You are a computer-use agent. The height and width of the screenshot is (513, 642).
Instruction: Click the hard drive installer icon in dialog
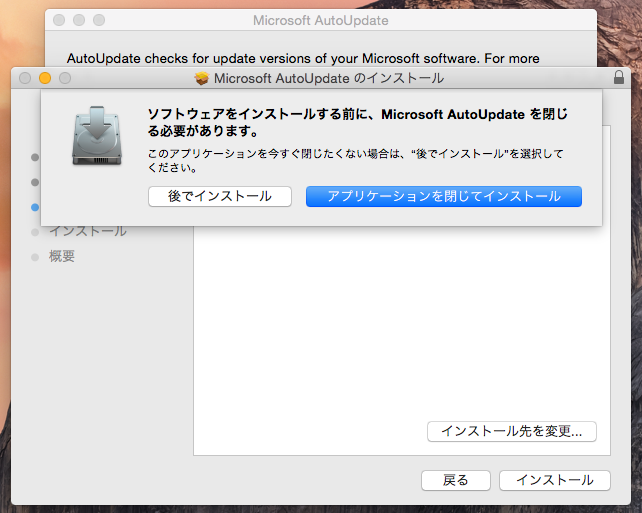point(97,136)
